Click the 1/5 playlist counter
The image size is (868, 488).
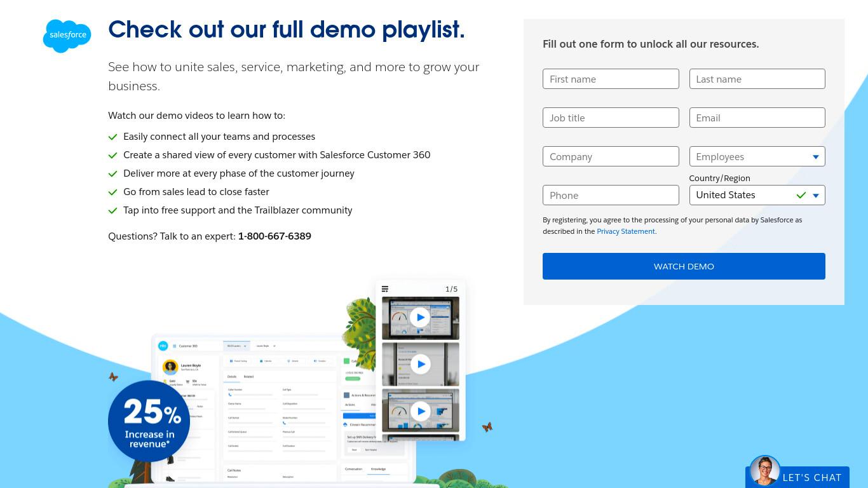point(451,289)
